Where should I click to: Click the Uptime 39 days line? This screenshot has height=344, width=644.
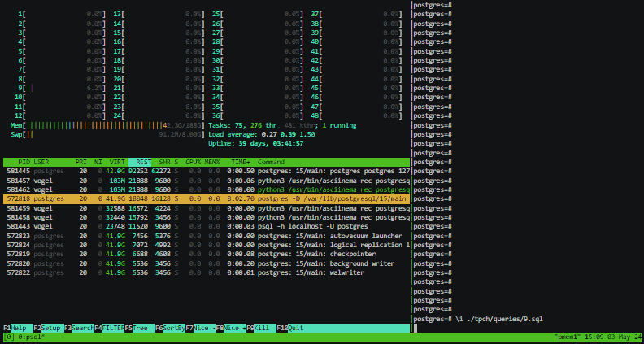[x=256, y=143]
